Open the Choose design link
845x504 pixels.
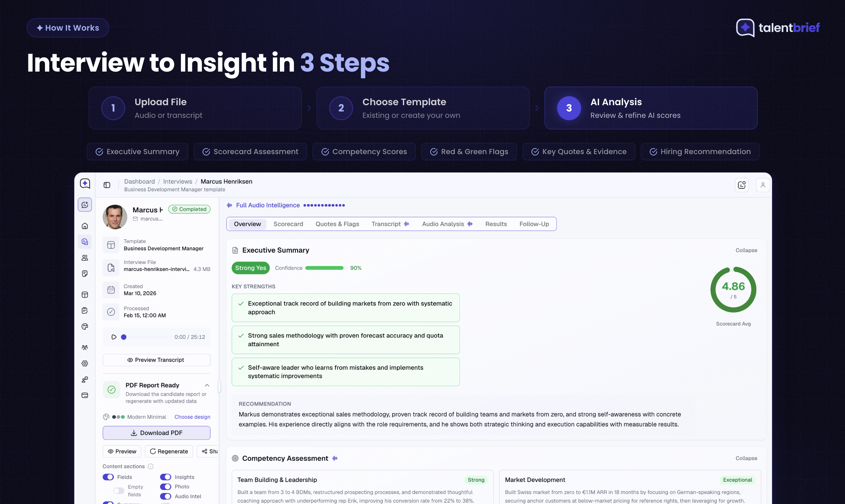pyautogui.click(x=192, y=417)
